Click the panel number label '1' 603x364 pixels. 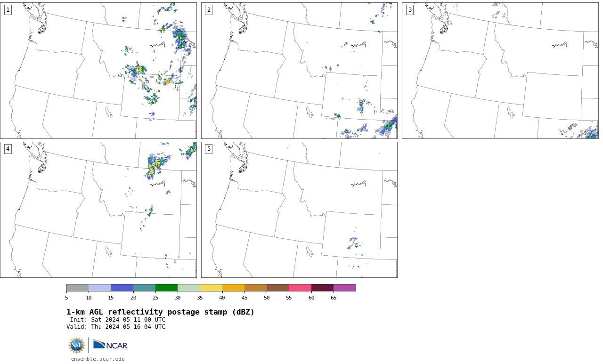point(8,10)
